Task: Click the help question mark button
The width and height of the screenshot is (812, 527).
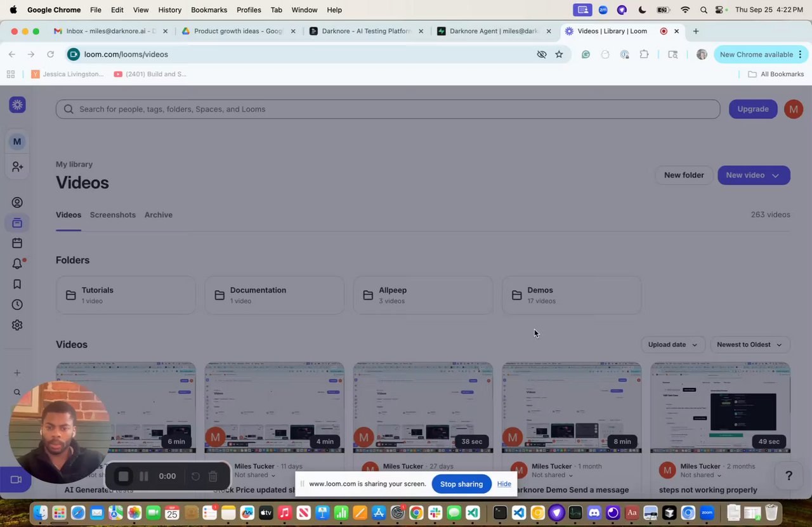Action: (789, 476)
